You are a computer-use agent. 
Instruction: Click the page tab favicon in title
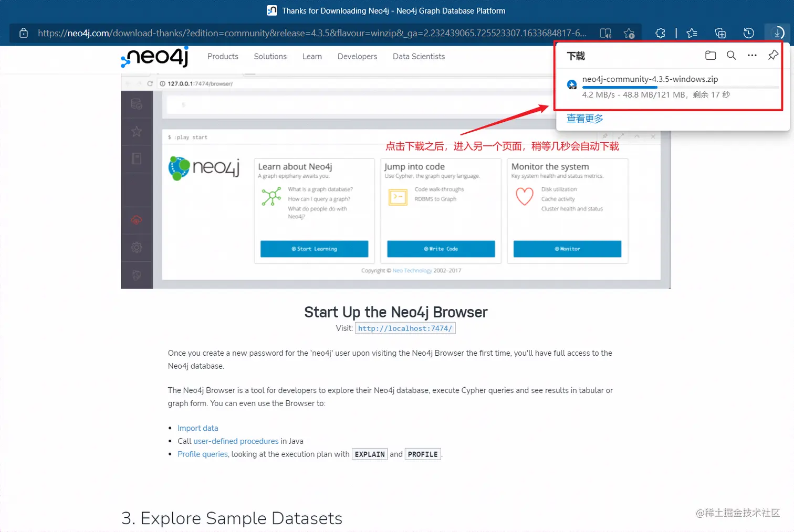point(272,10)
